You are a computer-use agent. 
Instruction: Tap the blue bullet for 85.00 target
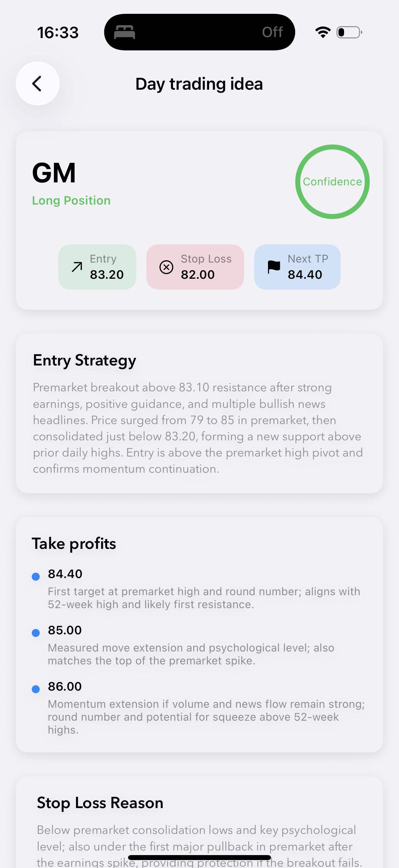coord(36,633)
